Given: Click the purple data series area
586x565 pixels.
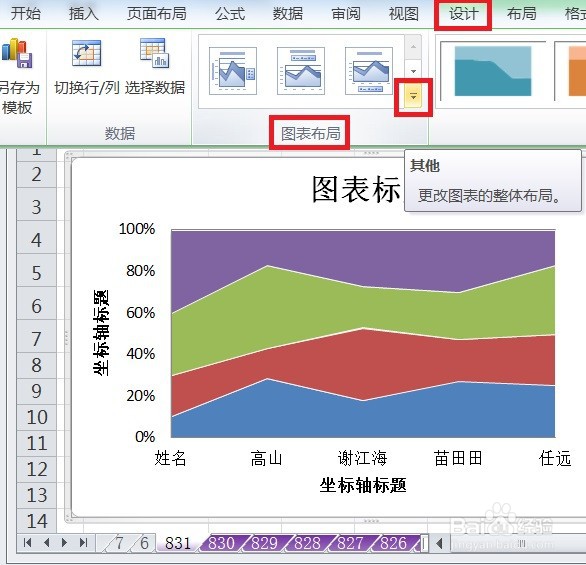Looking at the screenshot, I should (x=363, y=258).
